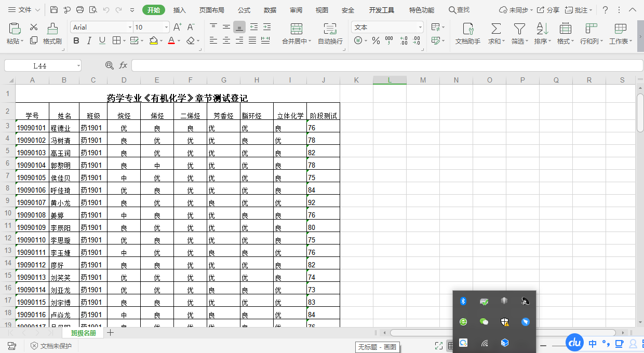This screenshot has height=353, width=644.
Task: Click the increase font size icon
Action: (x=178, y=27)
